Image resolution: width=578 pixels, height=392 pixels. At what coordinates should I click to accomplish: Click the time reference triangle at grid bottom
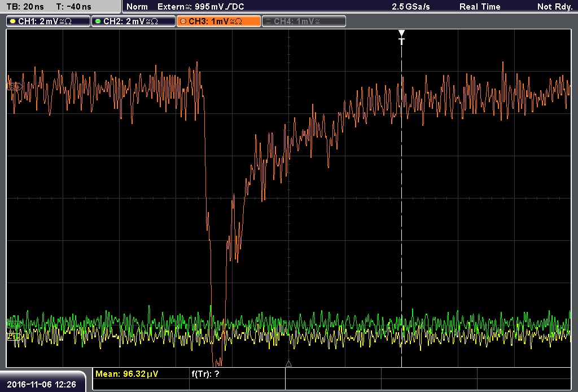pyautogui.click(x=288, y=364)
